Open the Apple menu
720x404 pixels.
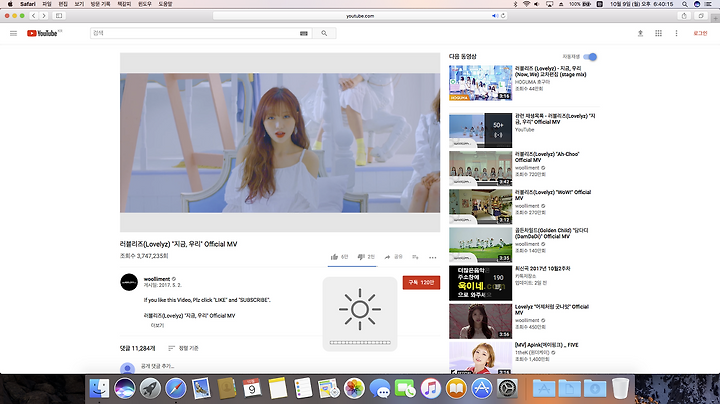(x=10, y=4)
